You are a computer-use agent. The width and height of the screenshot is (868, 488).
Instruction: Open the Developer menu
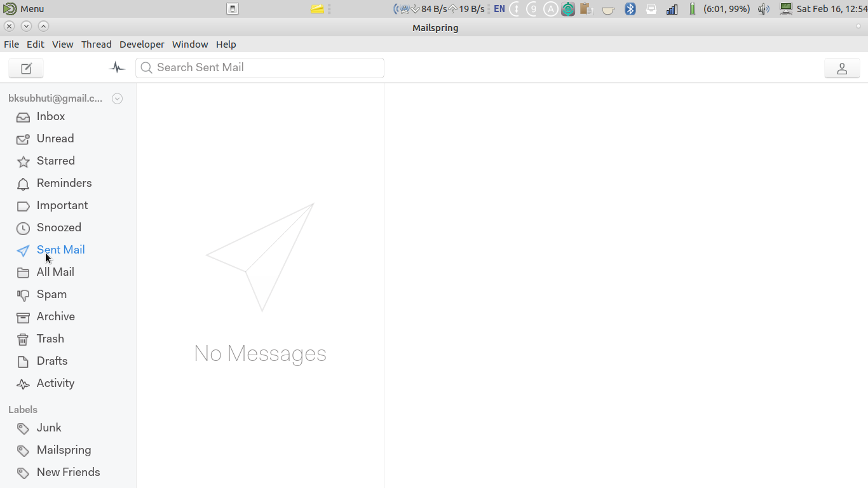pos(142,44)
